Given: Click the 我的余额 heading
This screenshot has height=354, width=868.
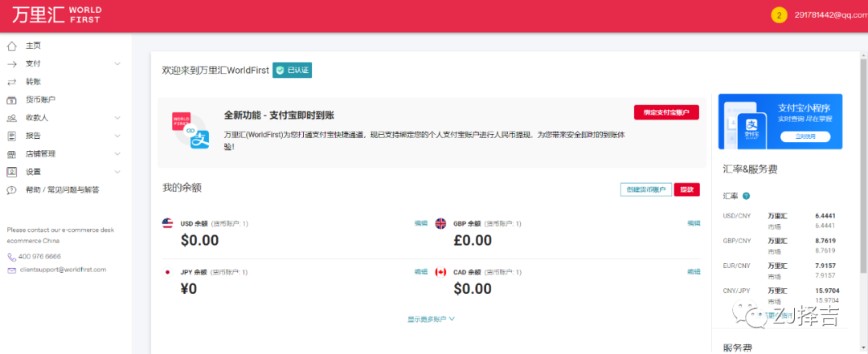Looking at the screenshot, I should (x=182, y=188).
